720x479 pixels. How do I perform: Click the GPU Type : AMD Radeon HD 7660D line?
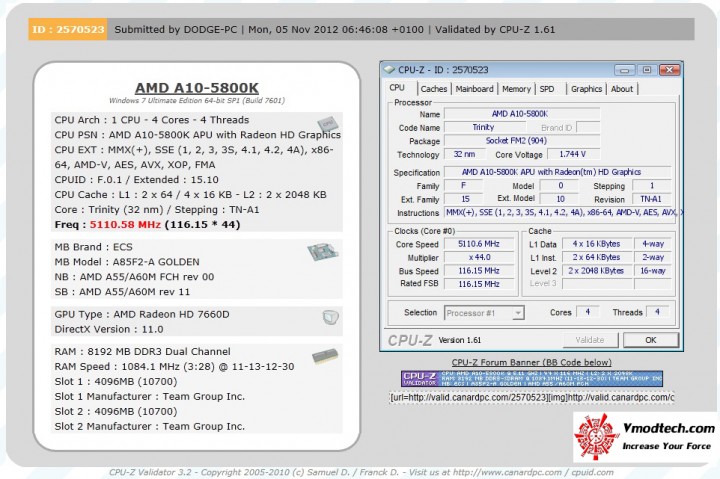(x=142, y=314)
